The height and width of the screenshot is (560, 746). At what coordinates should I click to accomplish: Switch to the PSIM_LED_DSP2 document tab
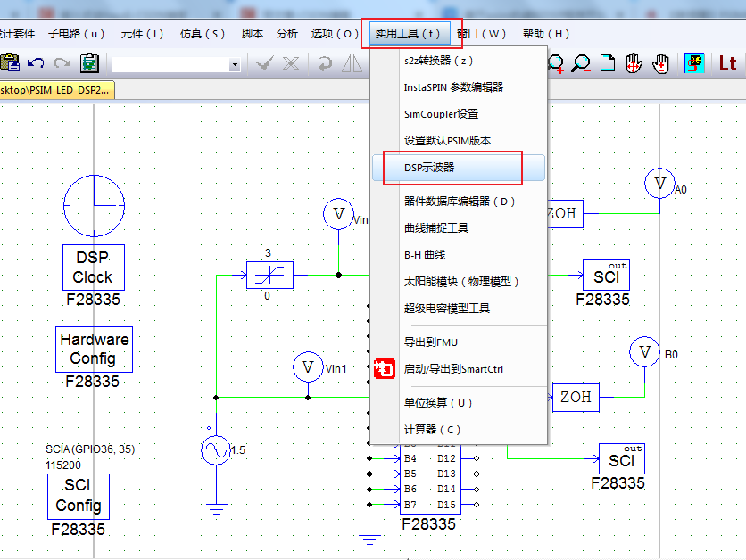tap(55, 90)
